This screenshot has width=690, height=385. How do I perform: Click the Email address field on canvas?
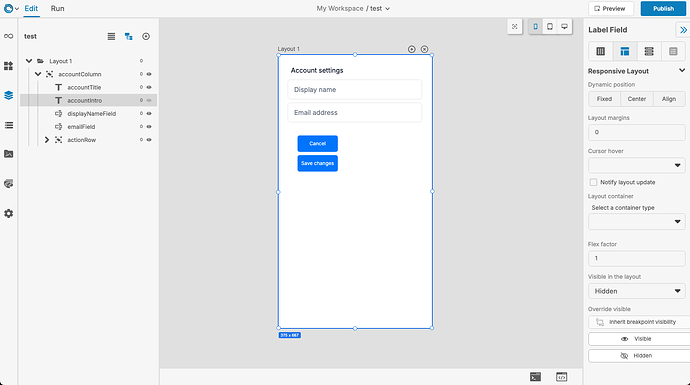pyautogui.click(x=354, y=113)
